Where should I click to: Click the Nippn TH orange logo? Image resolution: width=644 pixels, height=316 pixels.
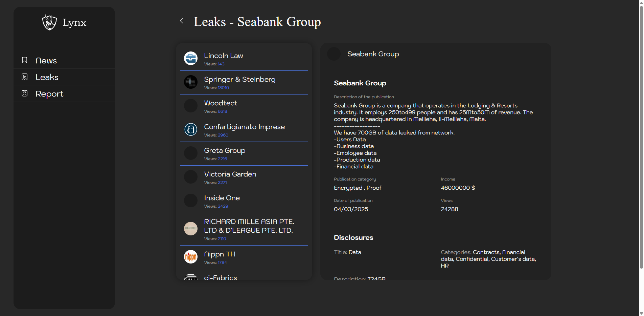[x=191, y=257]
